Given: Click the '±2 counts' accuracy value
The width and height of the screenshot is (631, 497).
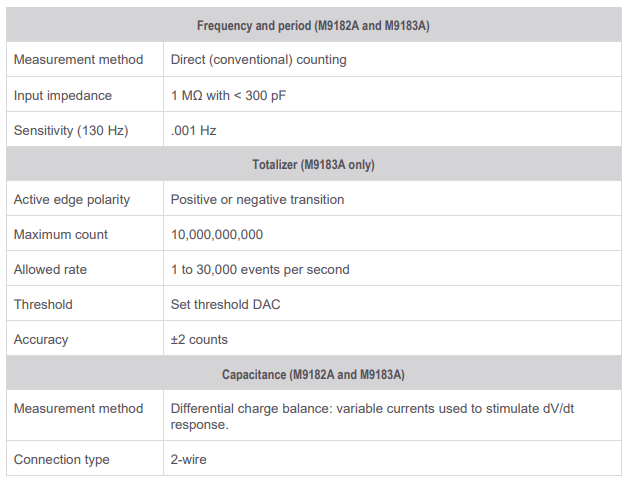Looking at the screenshot, I should pyautogui.click(x=199, y=339).
